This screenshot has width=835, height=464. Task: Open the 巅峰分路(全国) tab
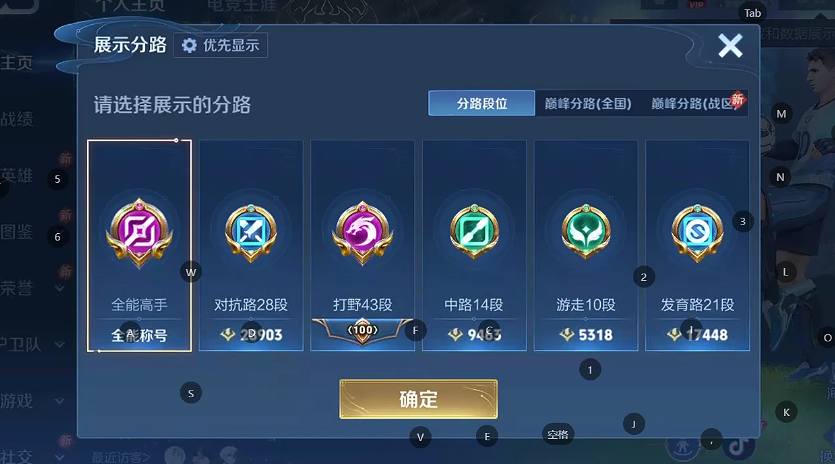[x=587, y=103]
